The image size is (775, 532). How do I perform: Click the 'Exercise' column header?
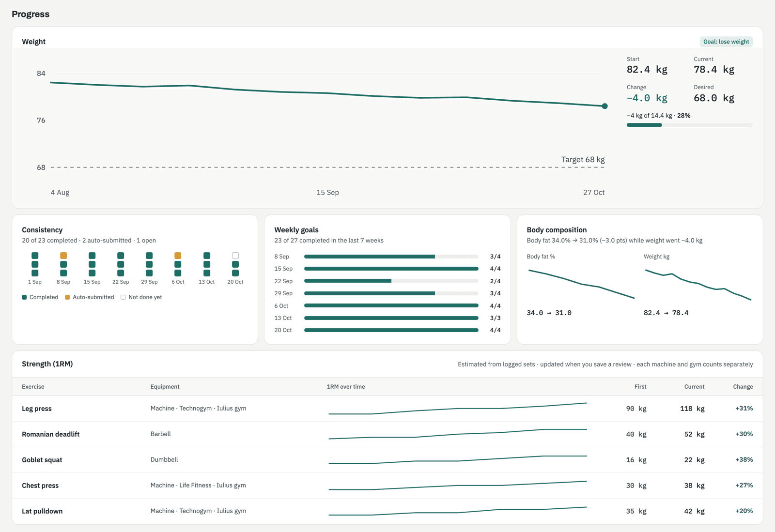click(33, 387)
